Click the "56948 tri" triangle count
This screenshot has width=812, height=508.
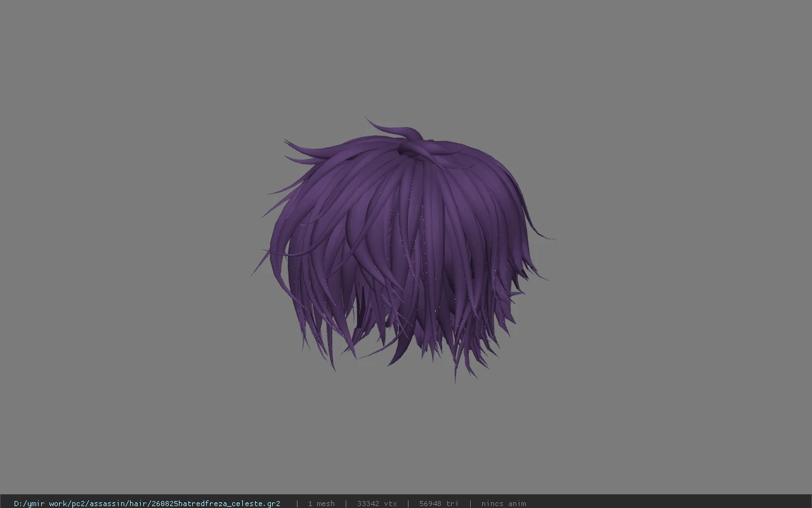coord(438,504)
